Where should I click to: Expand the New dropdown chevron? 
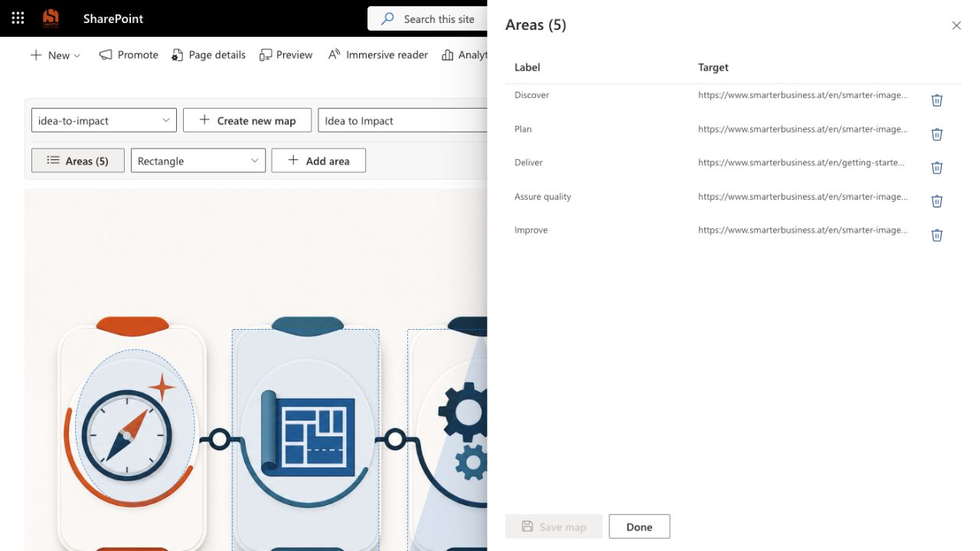(77, 56)
